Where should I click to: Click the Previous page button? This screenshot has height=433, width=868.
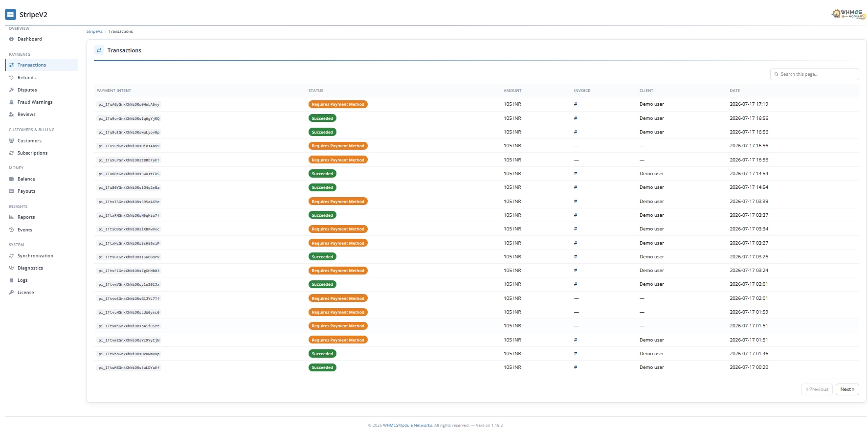[817, 389]
